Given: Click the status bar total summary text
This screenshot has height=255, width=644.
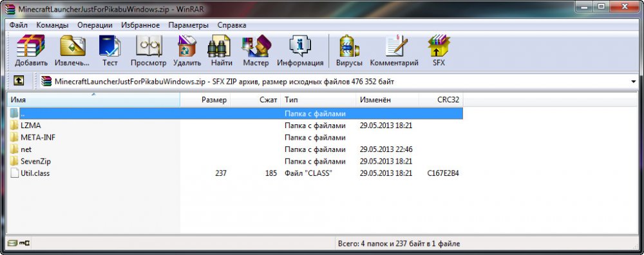Looking at the screenshot, I should [x=399, y=243].
